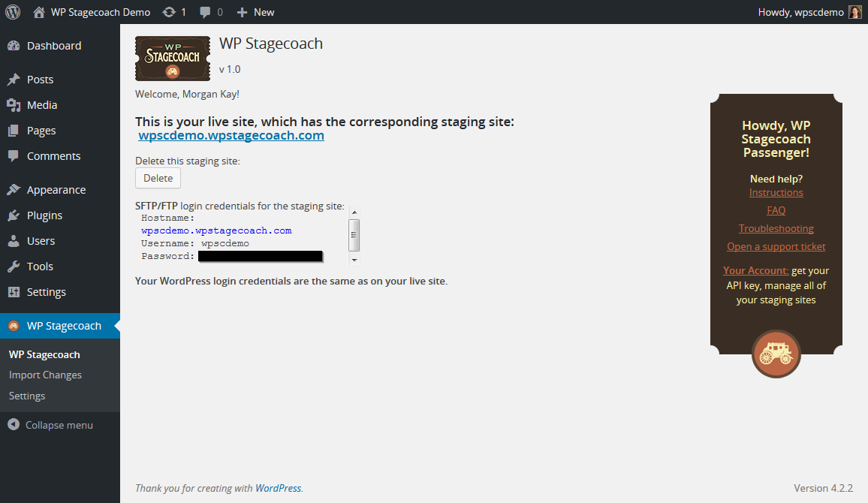
Task: Click the Delete staging site button
Action: 158,178
